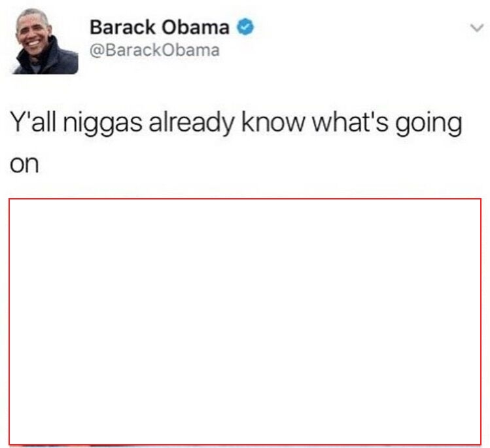Viewport: 490px width, 448px height.
Task: Click the word "going" in the tweet
Action: click(x=429, y=124)
